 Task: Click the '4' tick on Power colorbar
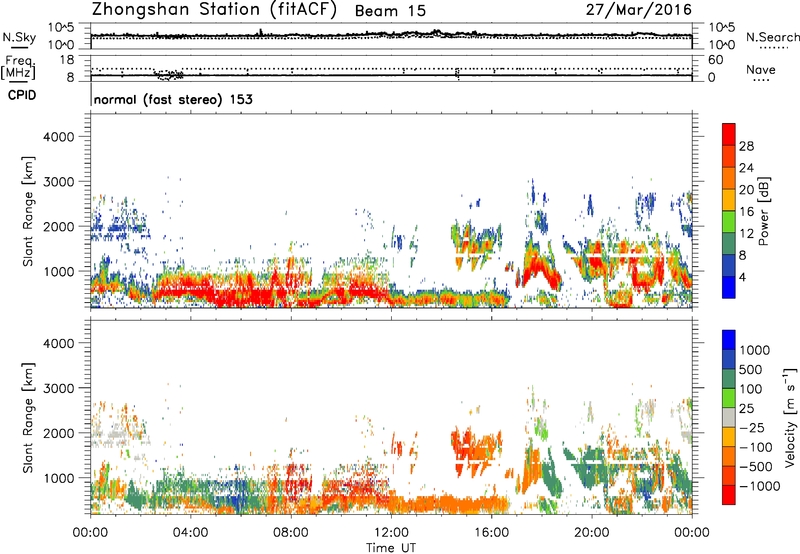(x=742, y=277)
